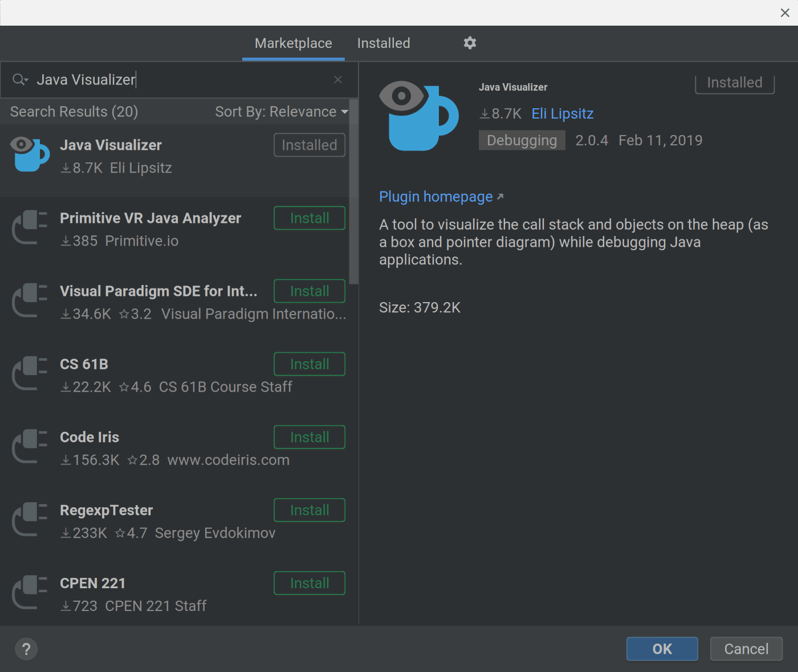The width and height of the screenshot is (798, 672).
Task: Click the results list scrollbar
Action: tap(354, 192)
